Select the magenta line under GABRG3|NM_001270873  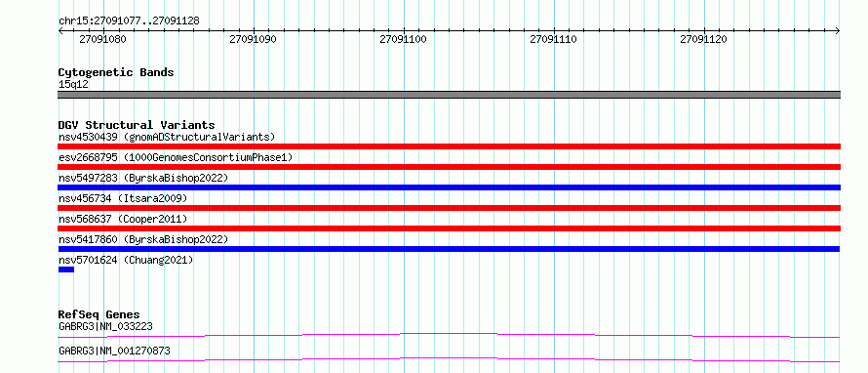click(449, 359)
